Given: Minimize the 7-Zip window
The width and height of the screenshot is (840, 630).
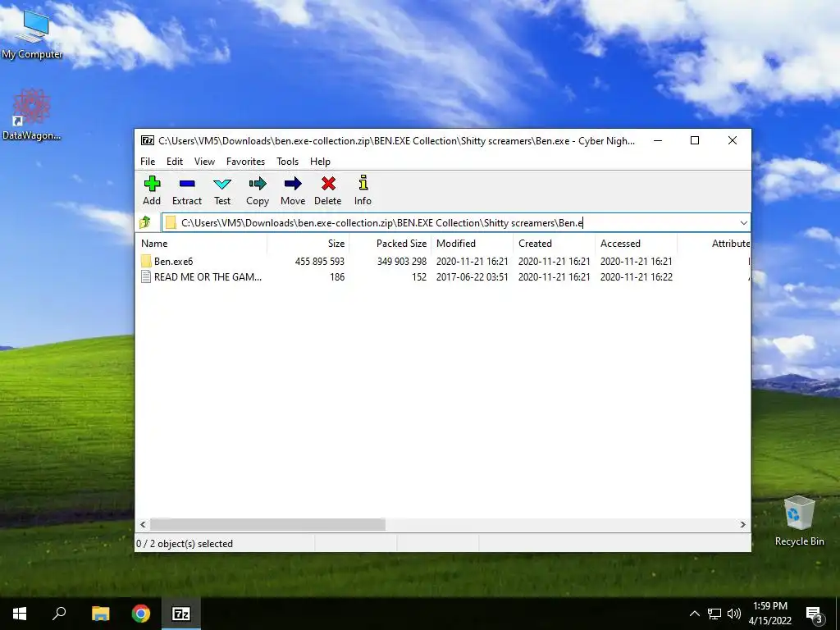Looking at the screenshot, I should 658,140.
